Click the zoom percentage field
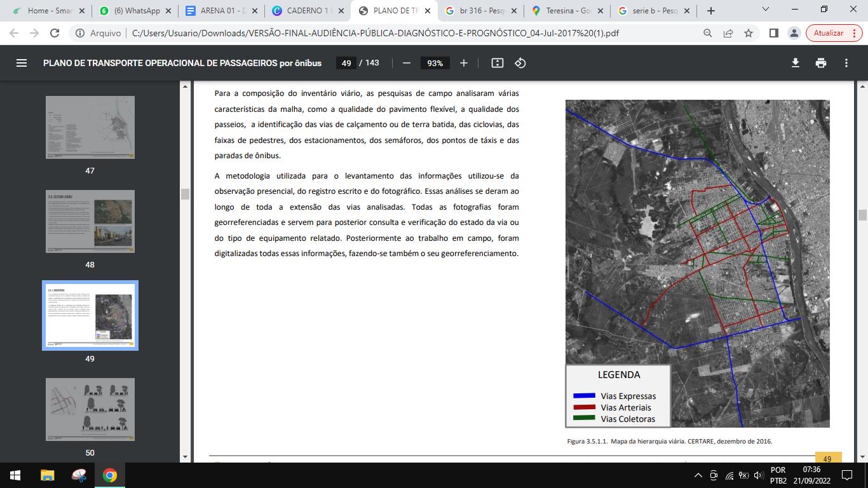Image resolution: width=868 pixels, height=488 pixels. (x=435, y=63)
